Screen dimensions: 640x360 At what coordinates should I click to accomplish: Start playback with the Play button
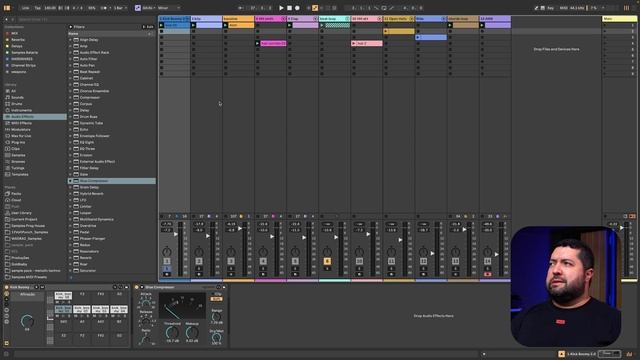[x=281, y=8]
